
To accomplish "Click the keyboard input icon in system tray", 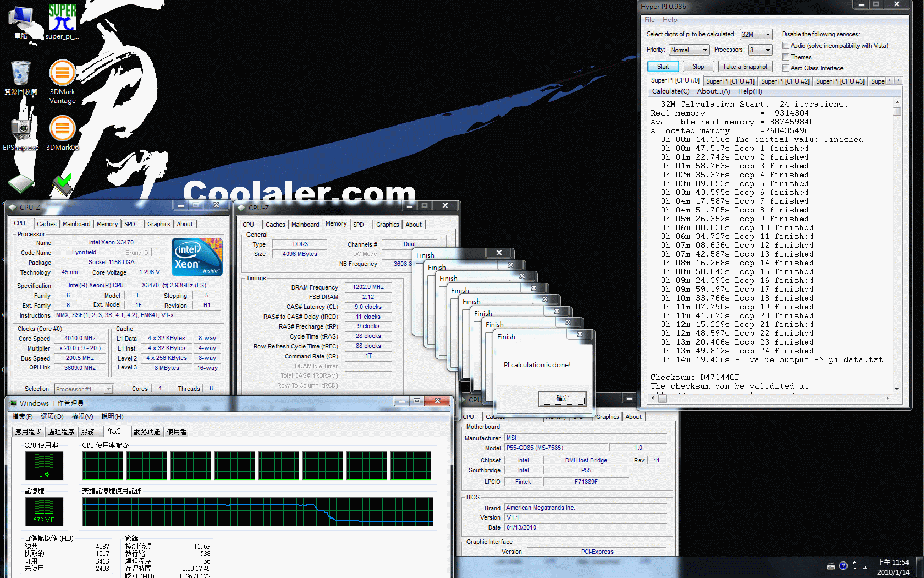I will 831,566.
